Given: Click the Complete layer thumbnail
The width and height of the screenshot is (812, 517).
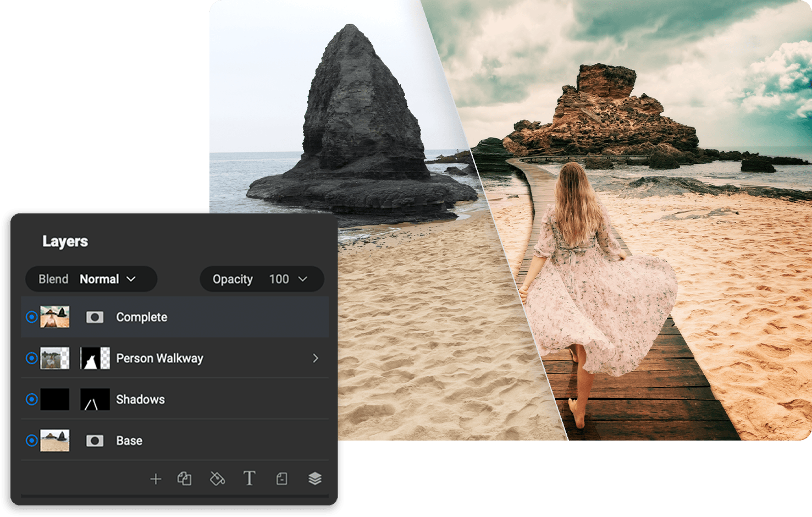Looking at the screenshot, I should click(x=55, y=317).
